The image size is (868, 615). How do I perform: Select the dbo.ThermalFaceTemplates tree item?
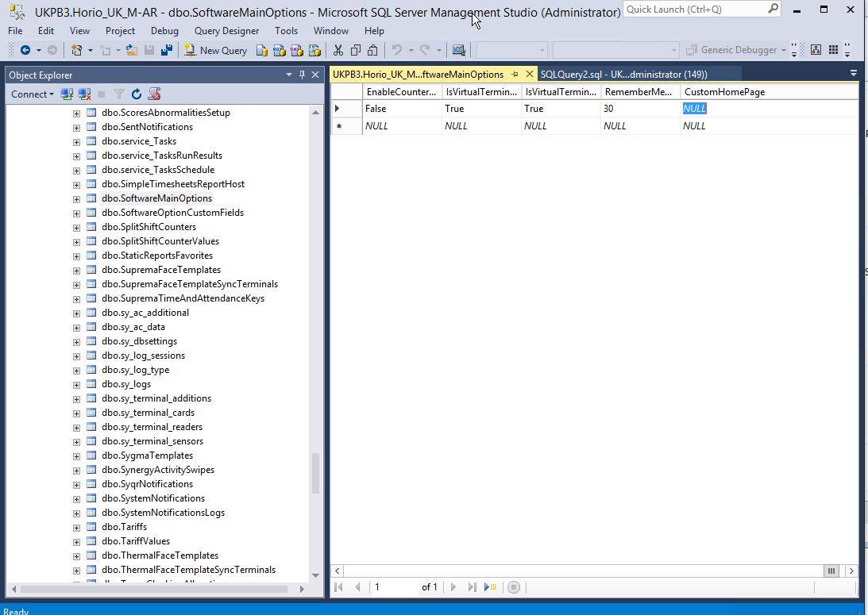click(x=160, y=555)
